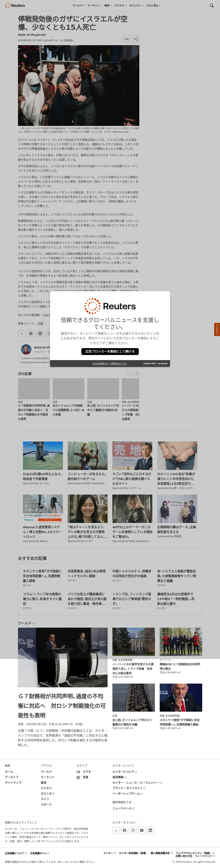The height and width of the screenshot is (868, 220).
Task: Open the Ｇ７財務相が共同声明 large headline
Action: point(62,706)
